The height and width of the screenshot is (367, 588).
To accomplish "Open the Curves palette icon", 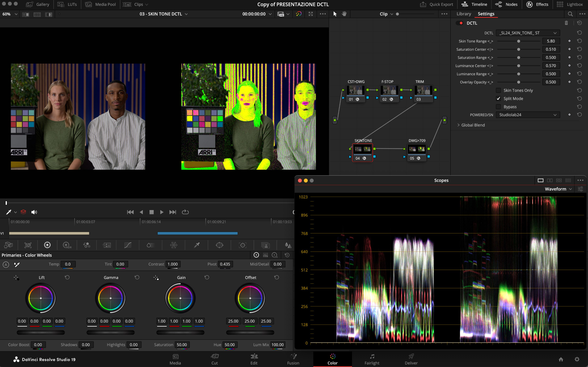I will 128,245.
